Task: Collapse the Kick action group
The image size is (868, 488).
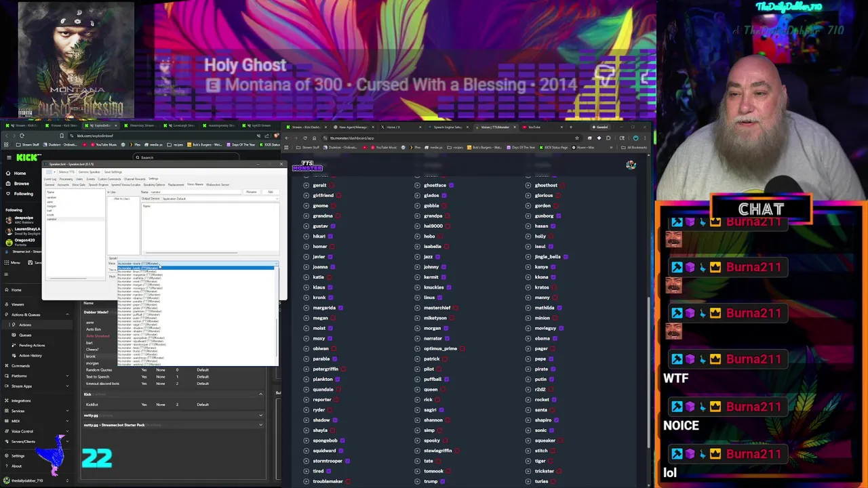Action: coord(260,394)
